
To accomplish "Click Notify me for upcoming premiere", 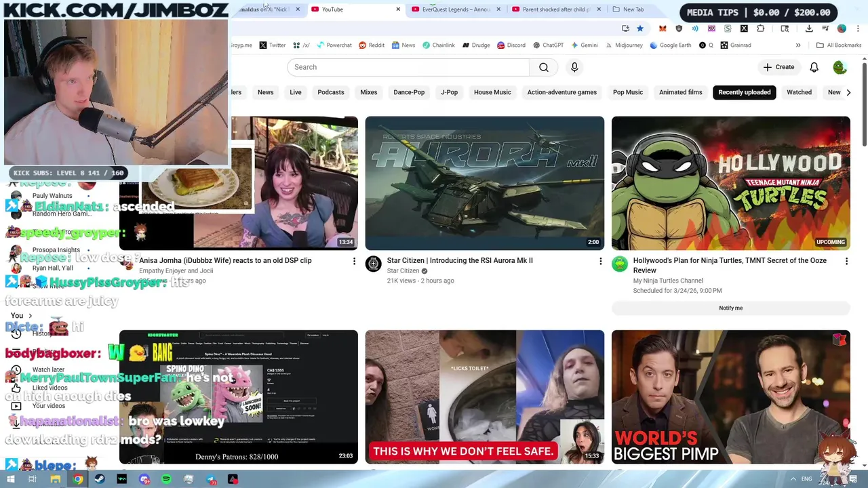I will 730,308.
